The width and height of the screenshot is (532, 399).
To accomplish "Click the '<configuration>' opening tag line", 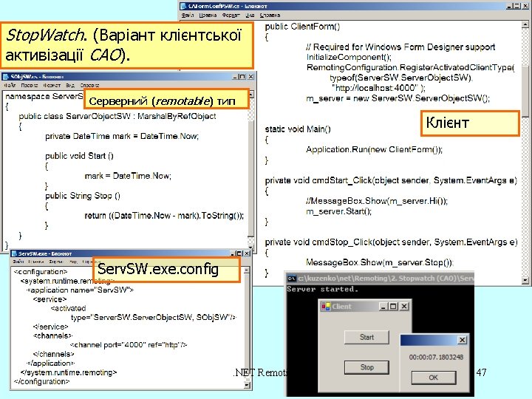I will pos(41,272).
